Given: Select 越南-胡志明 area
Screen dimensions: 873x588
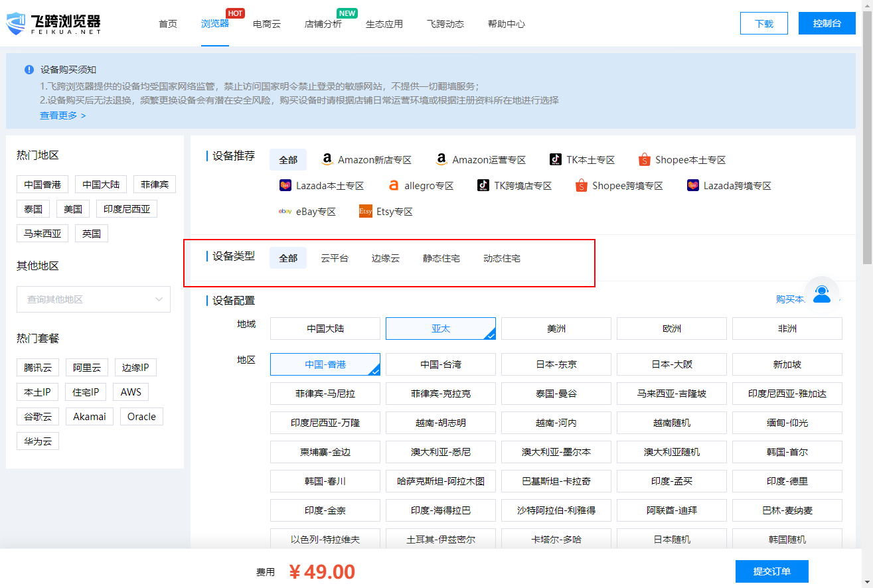Looking at the screenshot, I should (x=441, y=423).
